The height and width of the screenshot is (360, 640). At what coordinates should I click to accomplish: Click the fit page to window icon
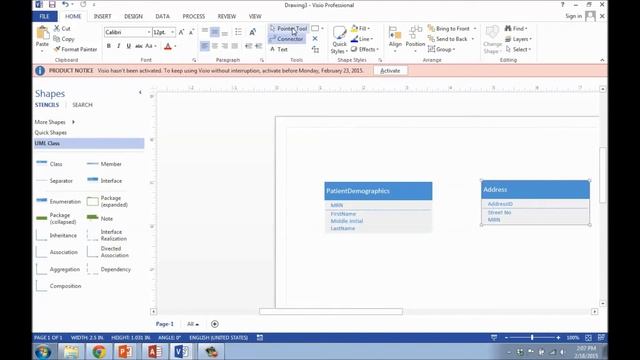[588, 338]
